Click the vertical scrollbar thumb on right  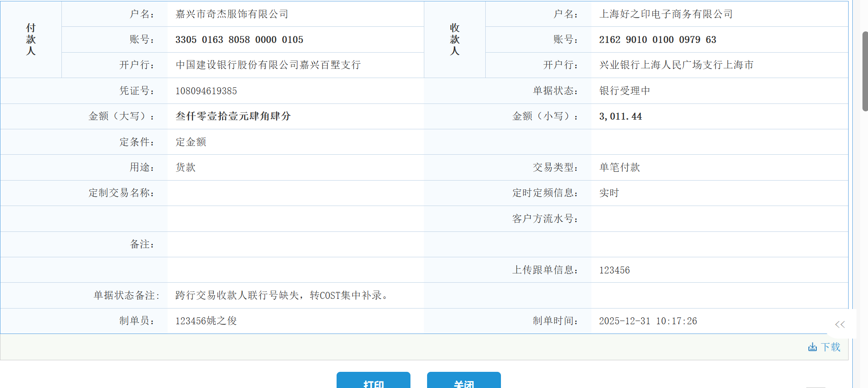pyautogui.click(x=865, y=72)
